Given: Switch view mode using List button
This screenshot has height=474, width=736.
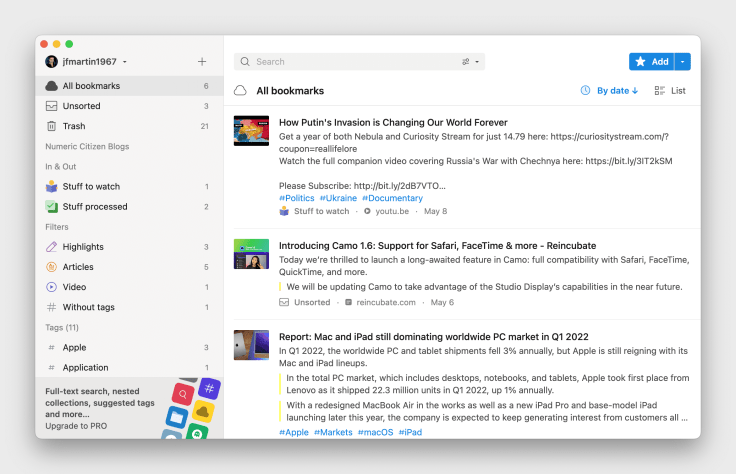Looking at the screenshot, I should coord(670,91).
